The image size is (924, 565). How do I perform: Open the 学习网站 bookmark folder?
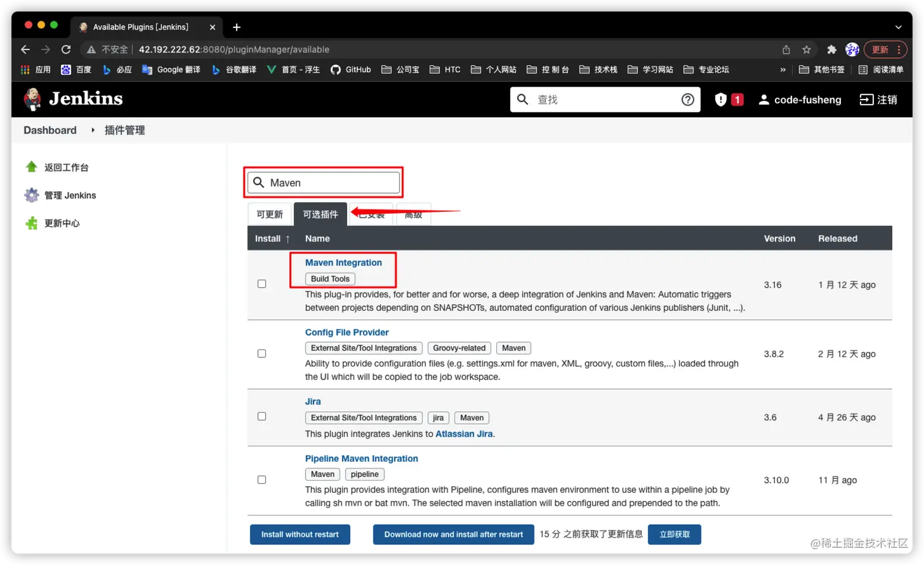click(x=650, y=70)
